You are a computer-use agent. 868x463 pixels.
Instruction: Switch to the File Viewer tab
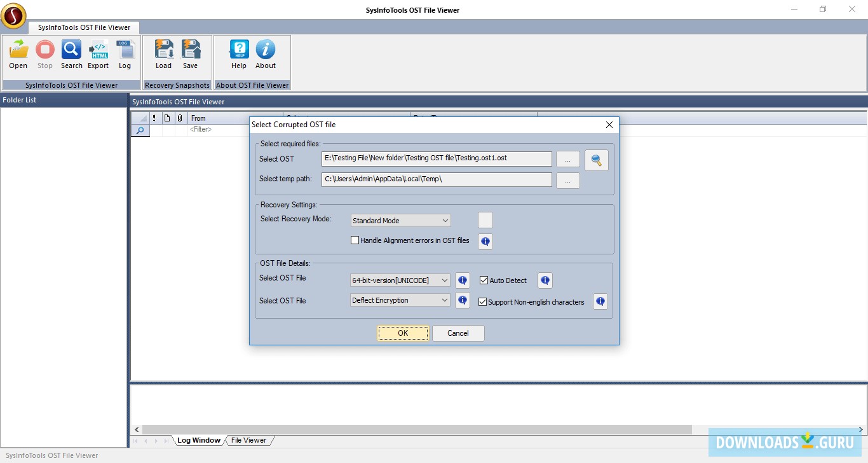click(x=248, y=439)
